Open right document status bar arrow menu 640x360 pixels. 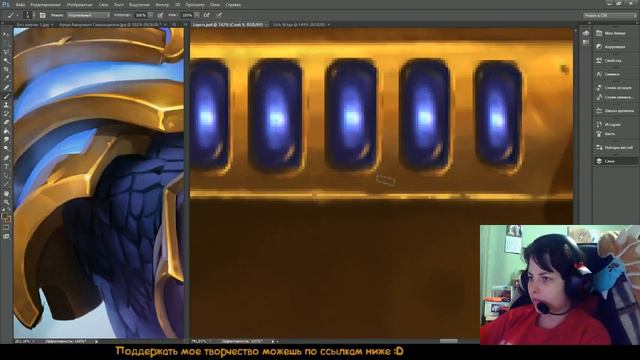click(x=272, y=341)
